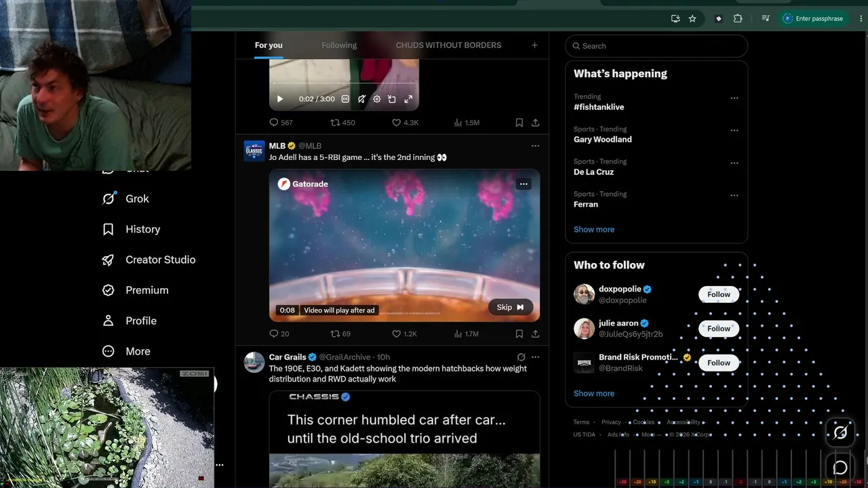The width and height of the screenshot is (868, 488).
Task: Open Creator Studio in the sidebar
Action: pos(149,260)
